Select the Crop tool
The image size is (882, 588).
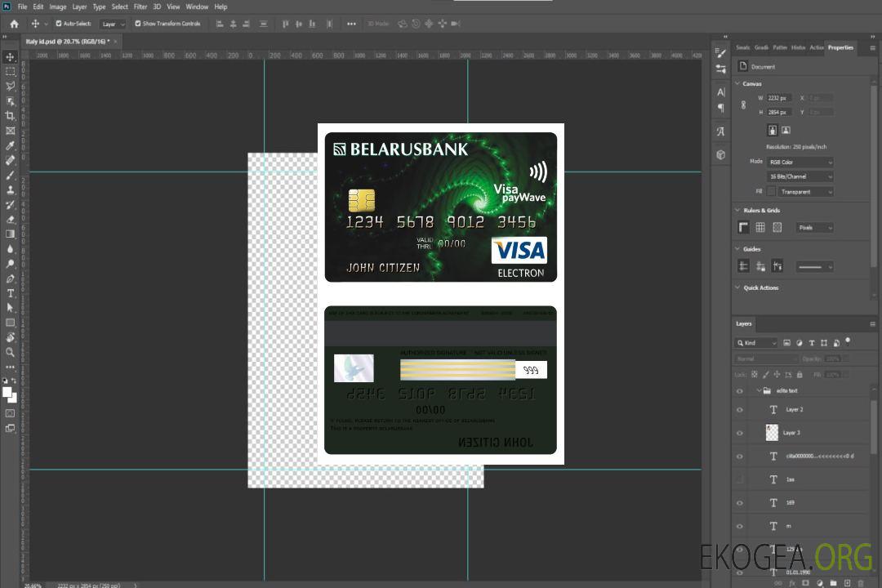coord(10,116)
